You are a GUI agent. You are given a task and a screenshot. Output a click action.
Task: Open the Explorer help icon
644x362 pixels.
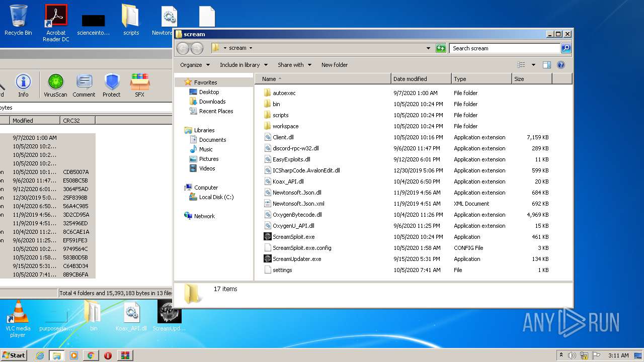[561, 65]
